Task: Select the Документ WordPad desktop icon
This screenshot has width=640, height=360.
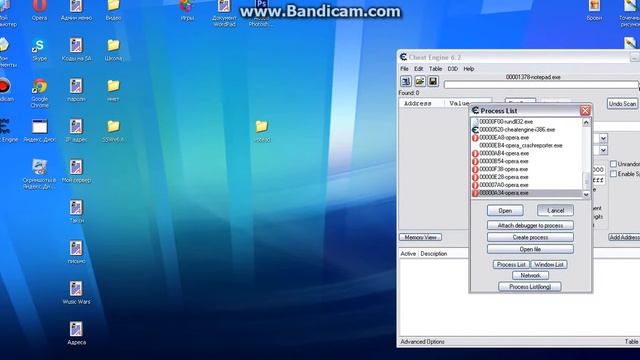Action: click(x=224, y=13)
